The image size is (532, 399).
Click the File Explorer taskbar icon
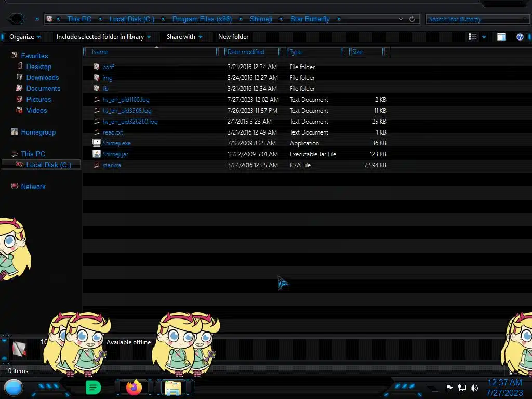coord(173,388)
